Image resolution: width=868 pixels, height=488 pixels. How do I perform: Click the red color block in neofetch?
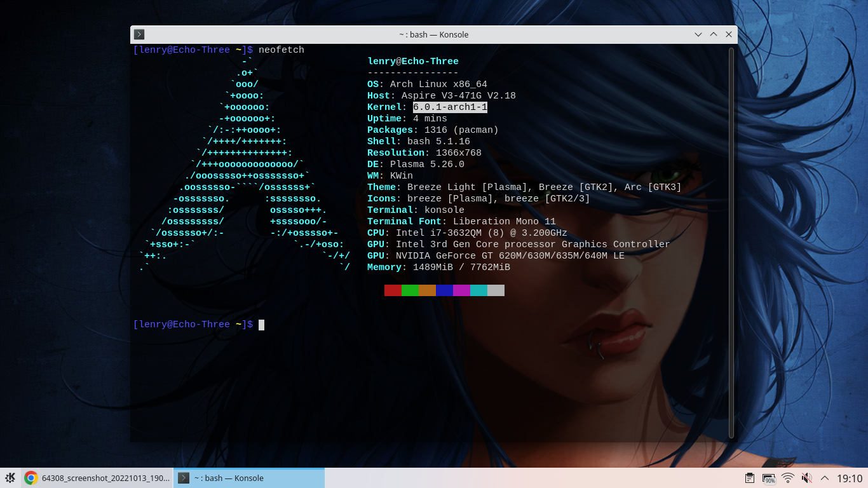393,290
